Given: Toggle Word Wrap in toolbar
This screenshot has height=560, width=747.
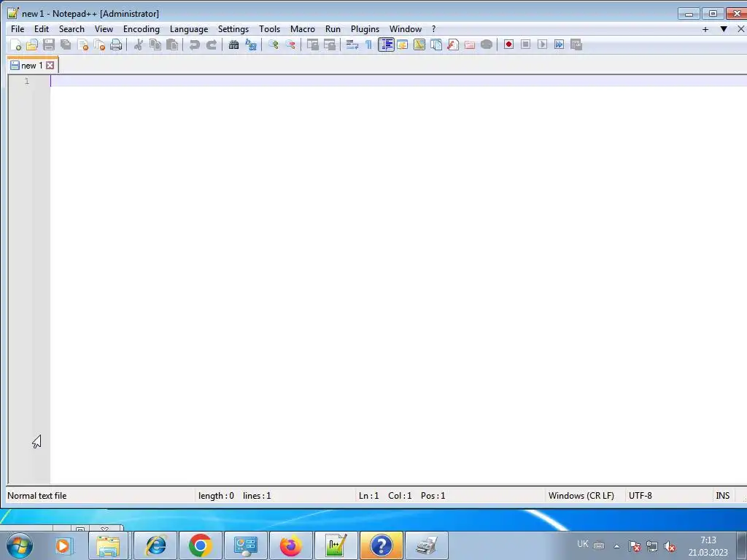Looking at the screenshot, I should [352, 44].
